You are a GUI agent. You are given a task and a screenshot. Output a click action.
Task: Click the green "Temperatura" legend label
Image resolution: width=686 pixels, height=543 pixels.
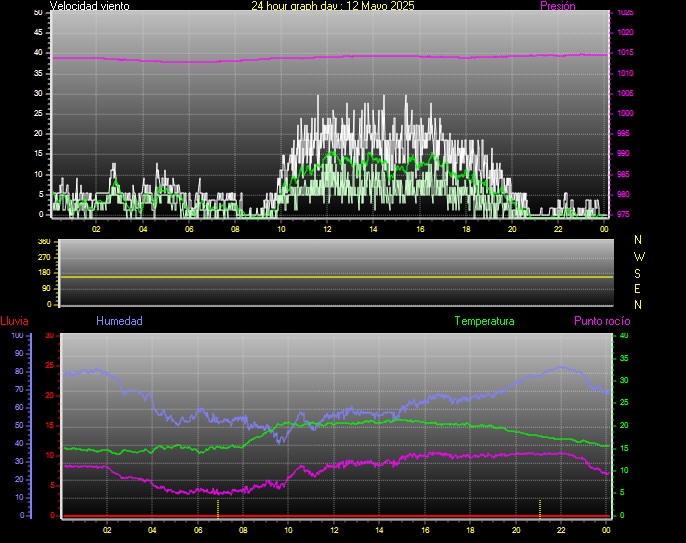click(x=484, y=321)
